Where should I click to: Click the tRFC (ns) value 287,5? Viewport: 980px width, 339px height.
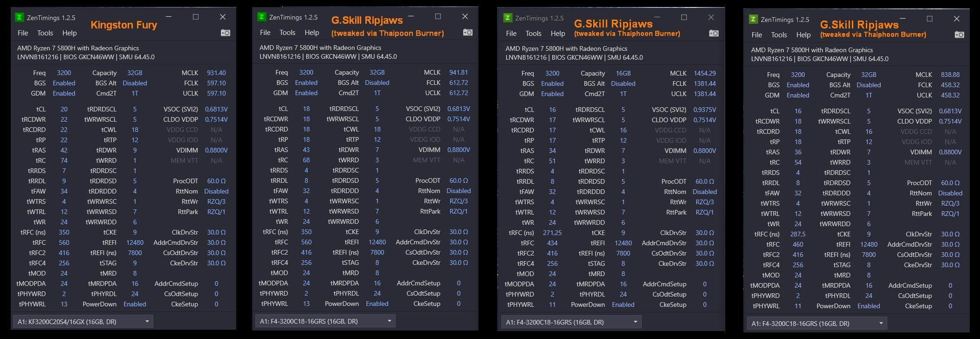798,234
